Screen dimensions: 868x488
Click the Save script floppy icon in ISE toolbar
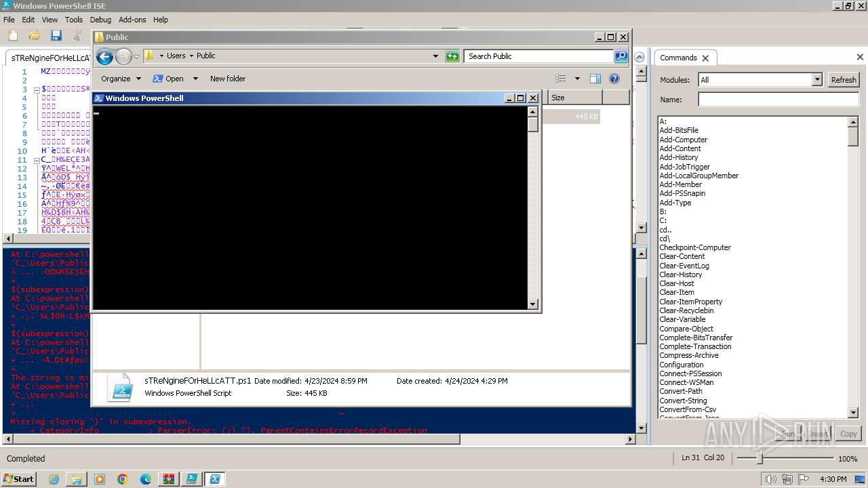point(56,35)
